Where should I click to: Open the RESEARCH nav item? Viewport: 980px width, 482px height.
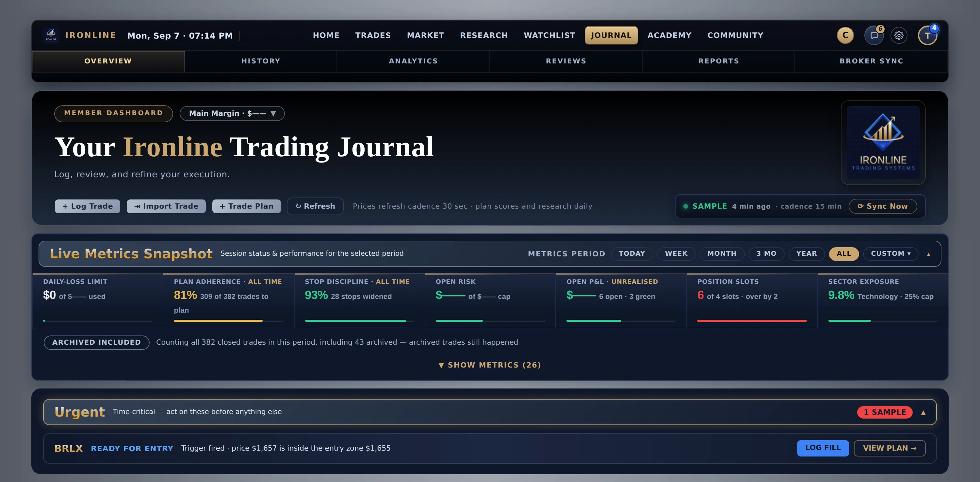[x=483, y=35]
